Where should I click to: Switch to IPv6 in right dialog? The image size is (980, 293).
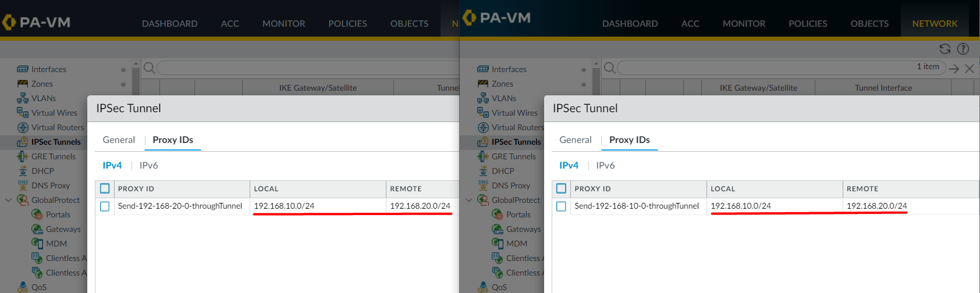pos(605,166)
